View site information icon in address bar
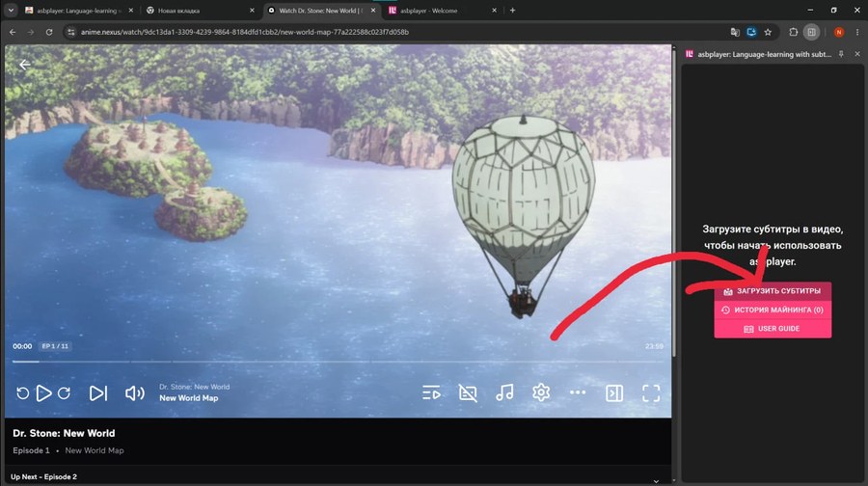 [70, 32]
